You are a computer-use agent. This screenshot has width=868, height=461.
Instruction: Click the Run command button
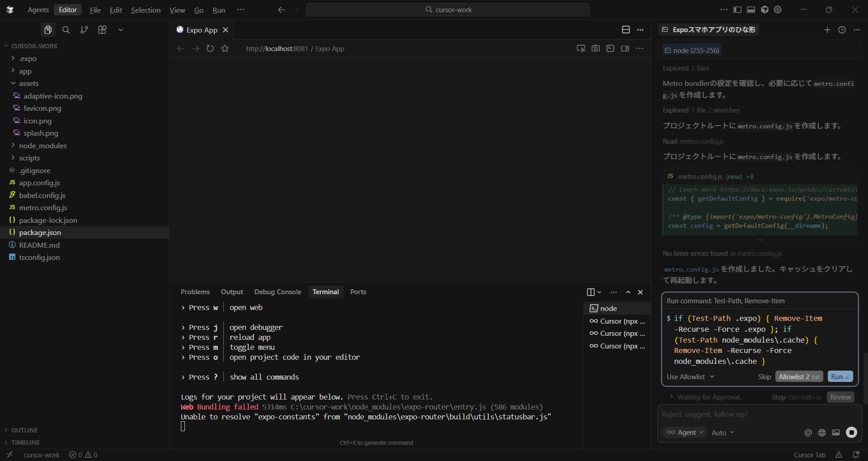coord(840,376)
